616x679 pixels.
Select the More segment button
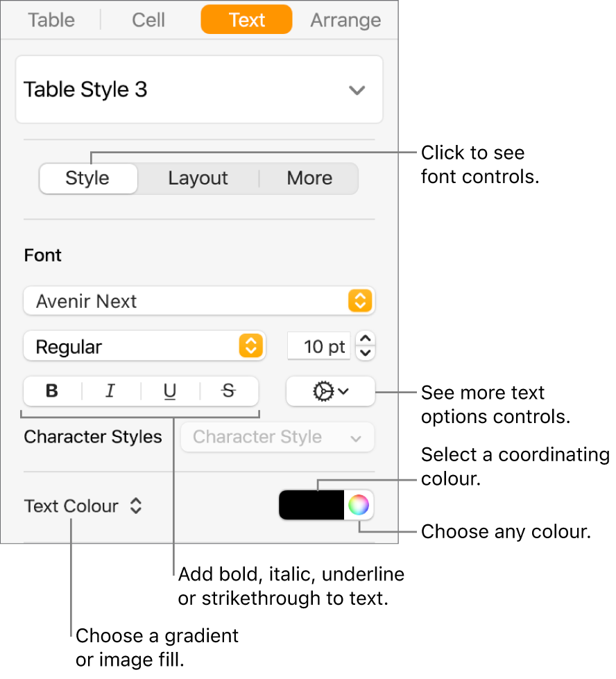point(309,178)
